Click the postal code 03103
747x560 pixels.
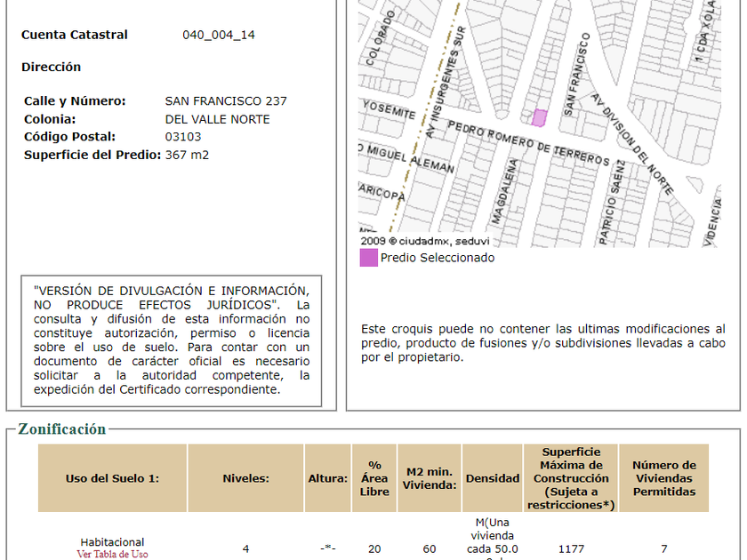pyautogui.click(x=183, y=137)
